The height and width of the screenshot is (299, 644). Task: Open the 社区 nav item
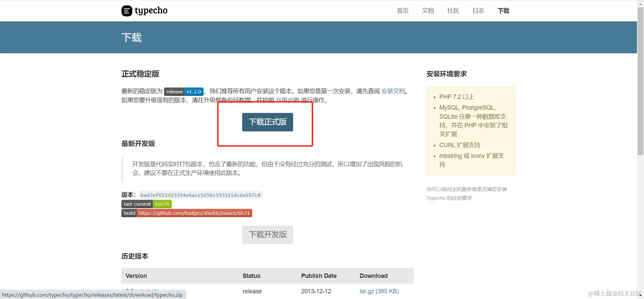453,11
